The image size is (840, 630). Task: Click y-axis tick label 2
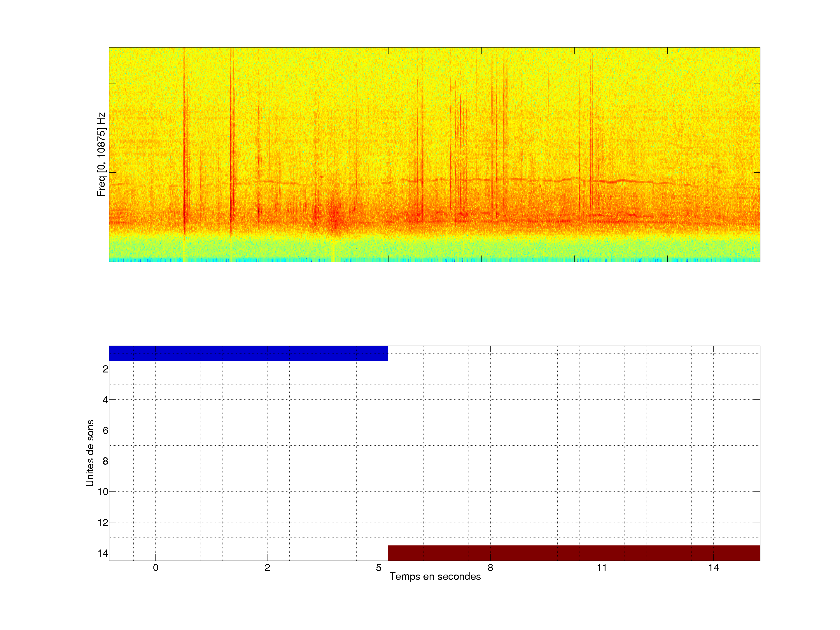coord(105,369)
